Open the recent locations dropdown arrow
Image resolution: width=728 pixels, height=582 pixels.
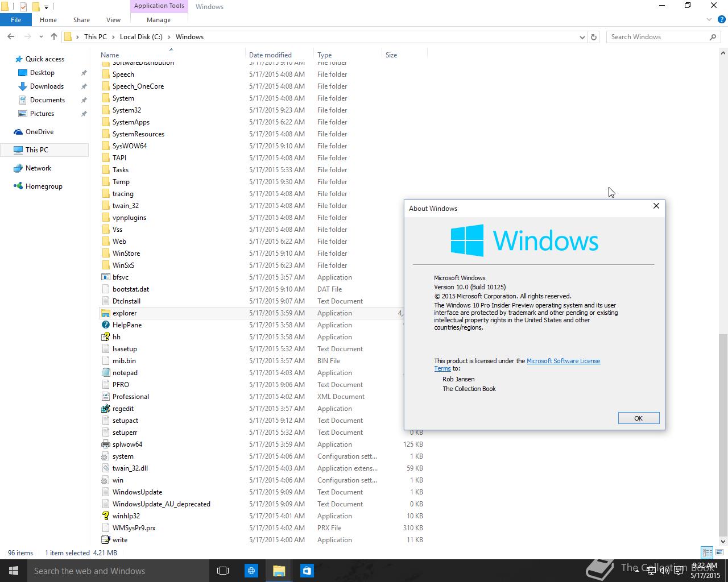point(41,37)
